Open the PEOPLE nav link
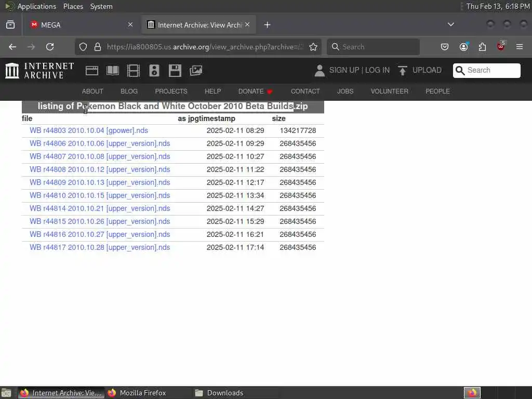This screenshot has width=532, height=399. (x=437, y=91)
